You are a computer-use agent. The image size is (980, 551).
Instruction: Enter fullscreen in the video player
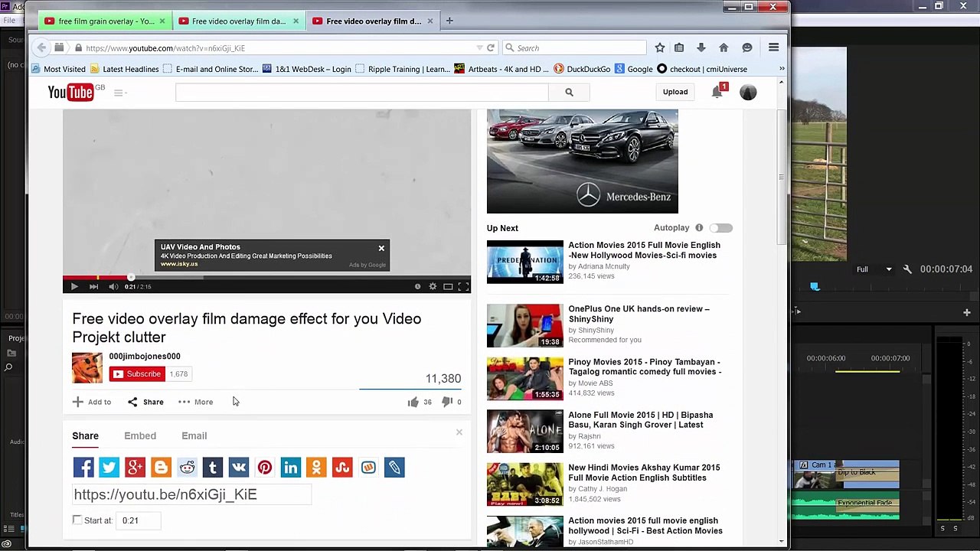coord(463,286)
